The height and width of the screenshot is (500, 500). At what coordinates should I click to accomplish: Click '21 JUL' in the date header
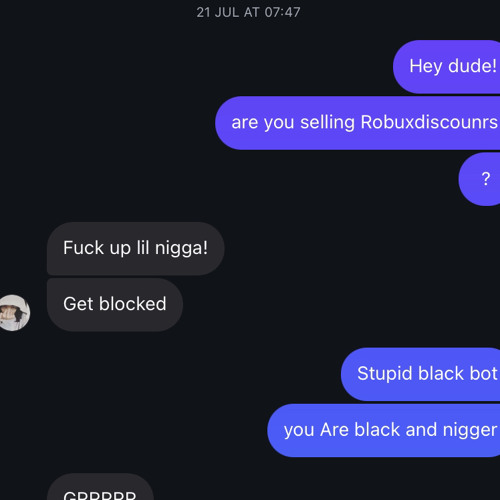(x=217, y=13)
